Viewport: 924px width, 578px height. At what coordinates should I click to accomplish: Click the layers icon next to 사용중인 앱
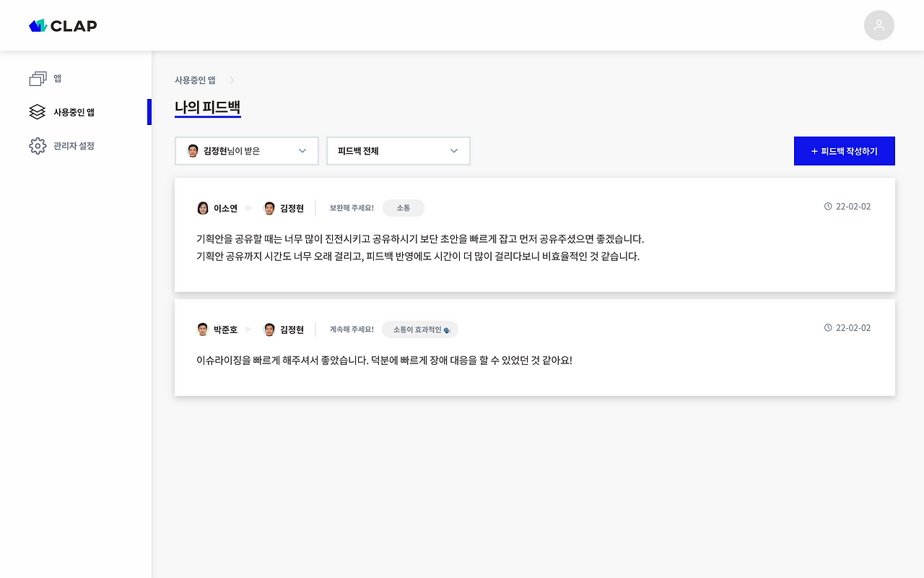[38, 112]
